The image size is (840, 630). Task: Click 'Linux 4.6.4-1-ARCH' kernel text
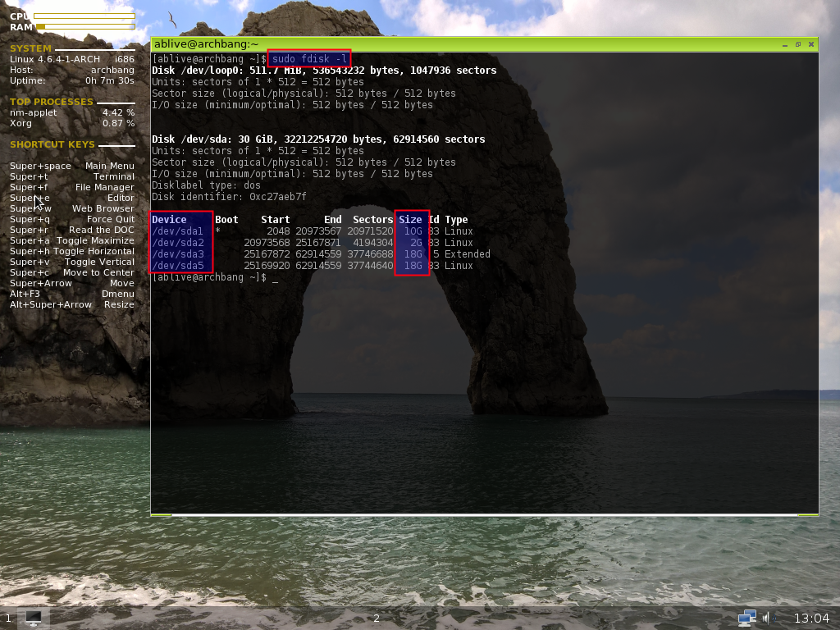click(55, 59)
